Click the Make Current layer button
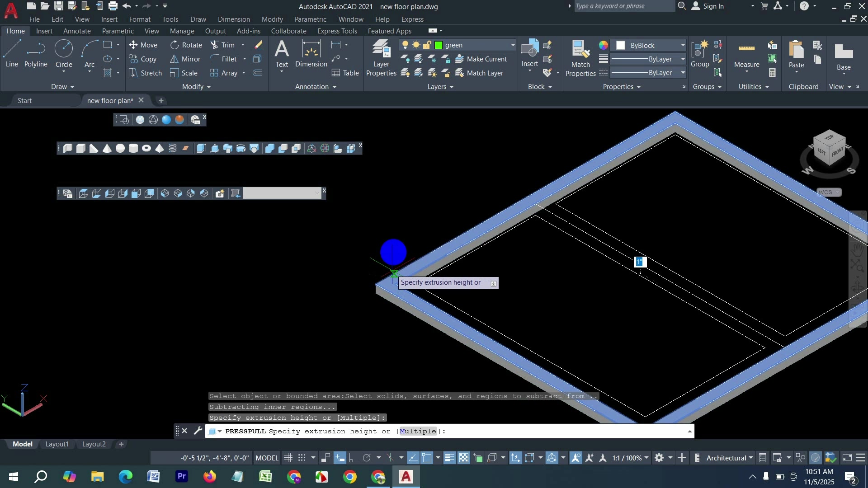The image size is (868, 488). click(481, 59)
